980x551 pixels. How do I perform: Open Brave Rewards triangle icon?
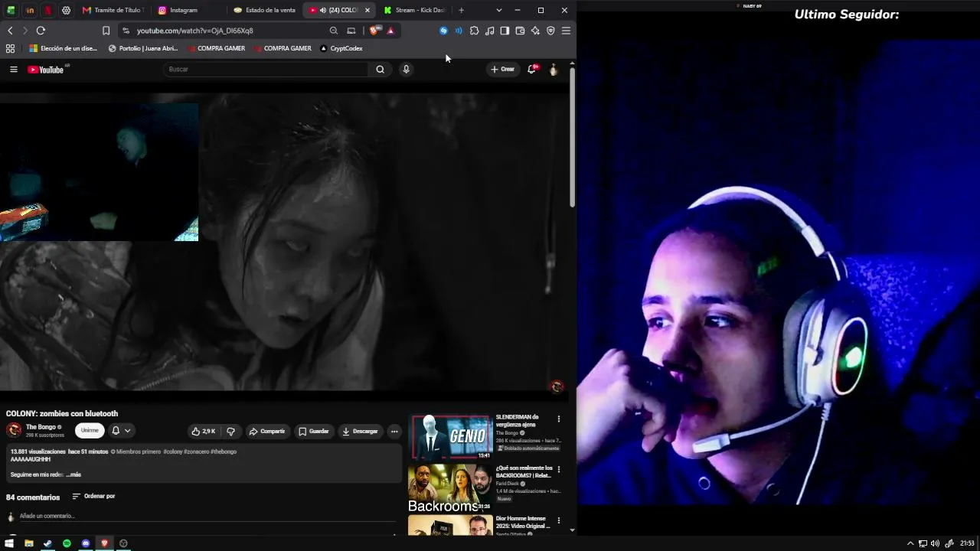pos(390,31)
